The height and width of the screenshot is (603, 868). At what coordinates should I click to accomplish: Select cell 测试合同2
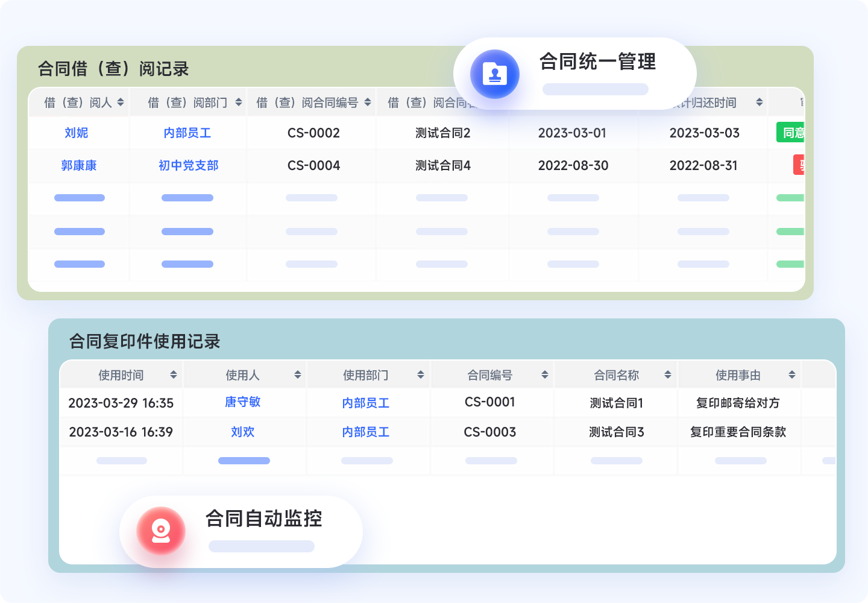[443, 133]
